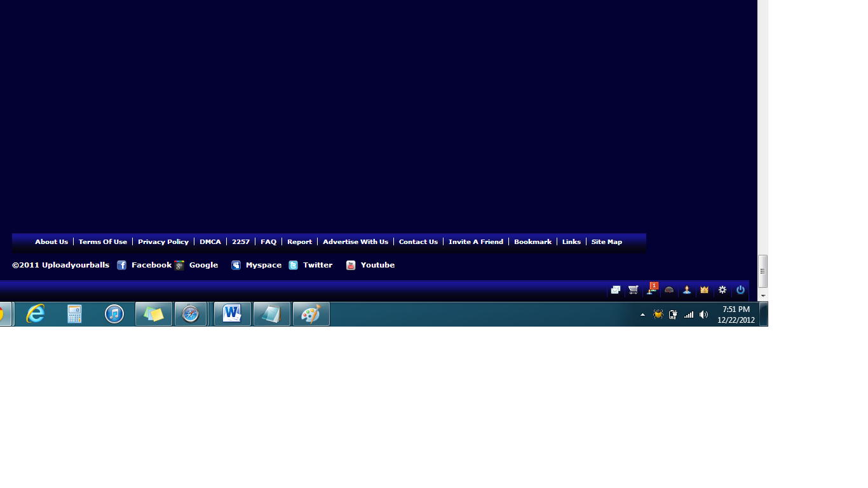Click the vertical scrollbar thumb
868x488 pixels.
coord(763,271)
